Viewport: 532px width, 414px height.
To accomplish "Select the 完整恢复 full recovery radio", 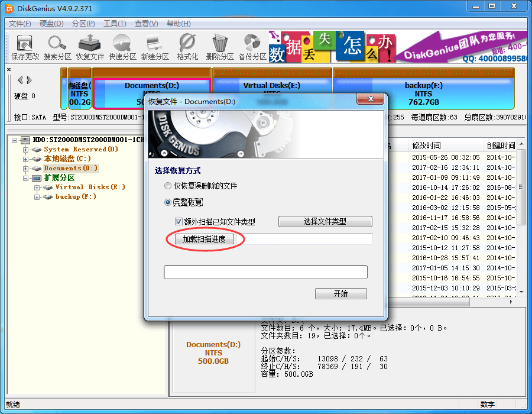I will 168,202.
